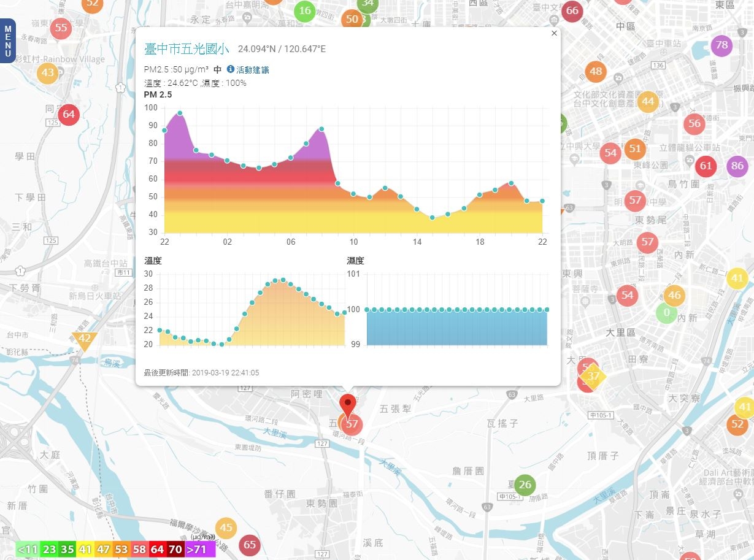
Task: Select the 46 station marker
Action: [674, 296]
